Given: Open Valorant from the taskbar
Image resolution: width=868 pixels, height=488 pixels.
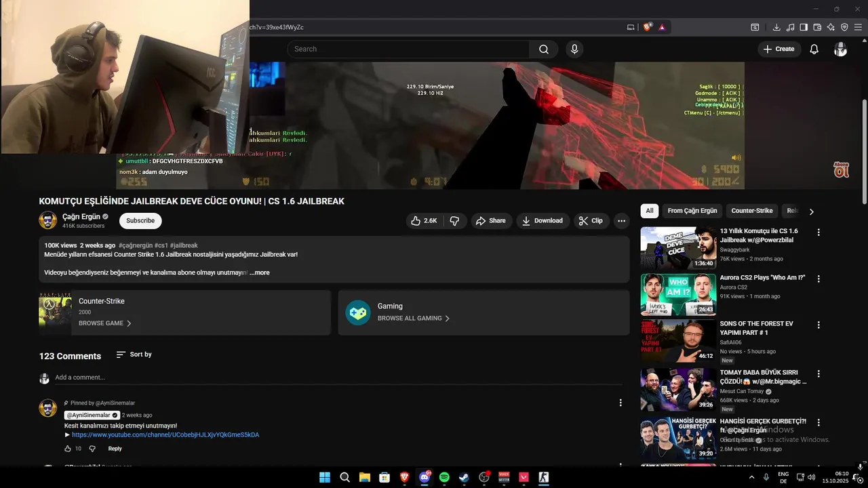Looking at the screenshot, I should tap(524, 477).
